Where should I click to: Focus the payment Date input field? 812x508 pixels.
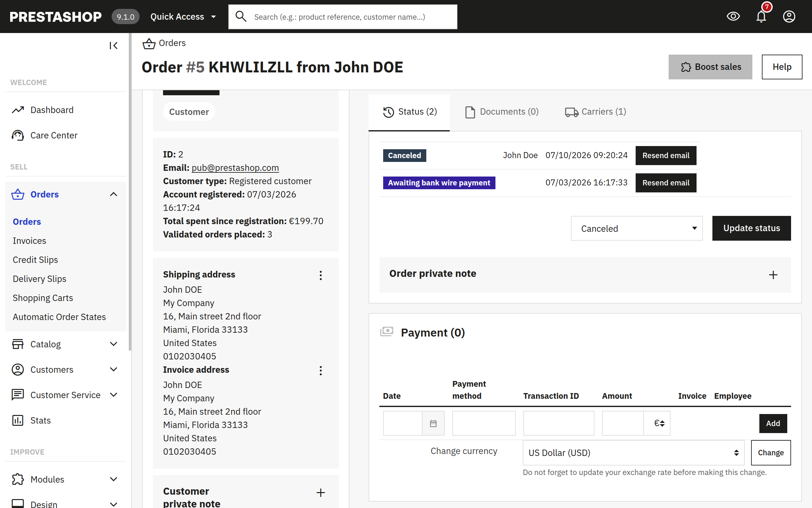pyautogui.click(x=403, y=423)
